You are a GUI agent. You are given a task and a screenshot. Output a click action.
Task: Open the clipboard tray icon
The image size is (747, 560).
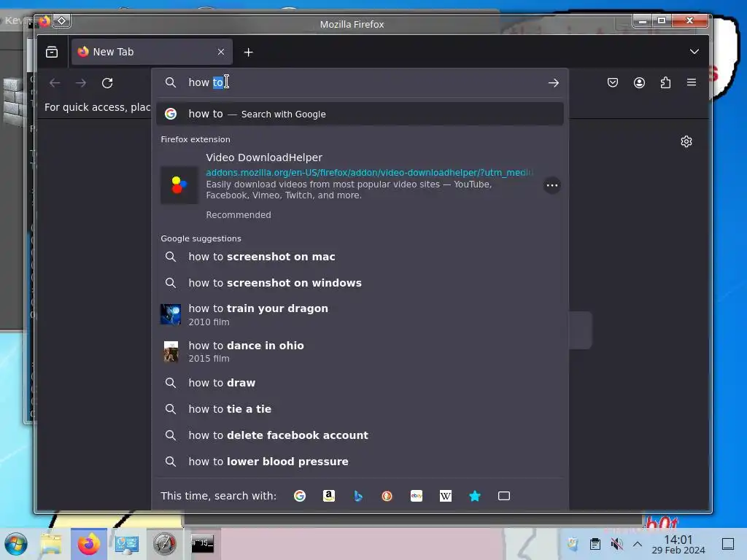[x=595, y=544]
